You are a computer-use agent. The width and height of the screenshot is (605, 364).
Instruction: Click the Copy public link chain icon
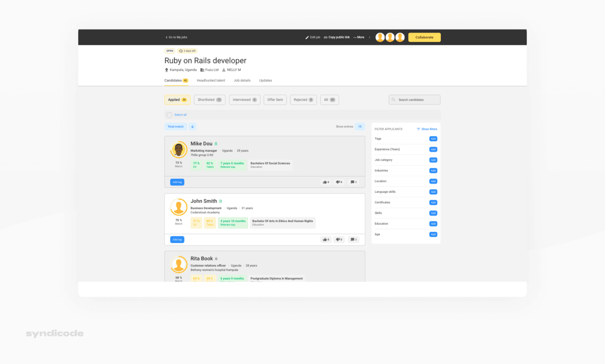(325, 37)
